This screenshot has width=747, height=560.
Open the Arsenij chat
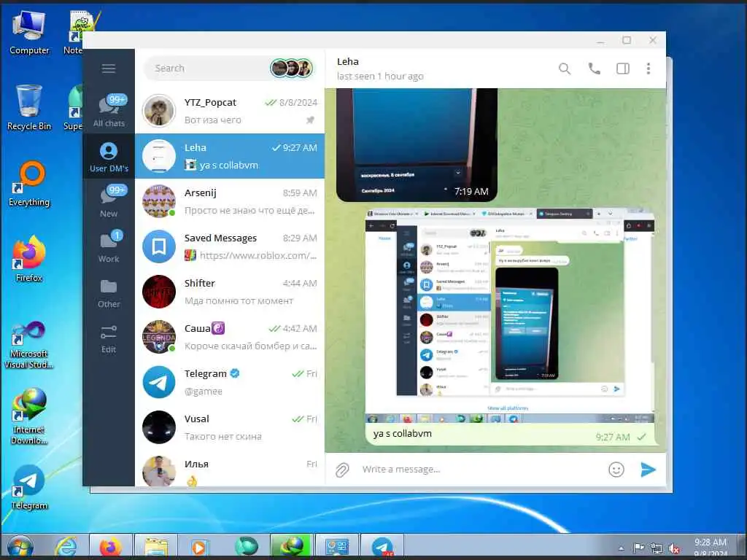tap(230, 201)
